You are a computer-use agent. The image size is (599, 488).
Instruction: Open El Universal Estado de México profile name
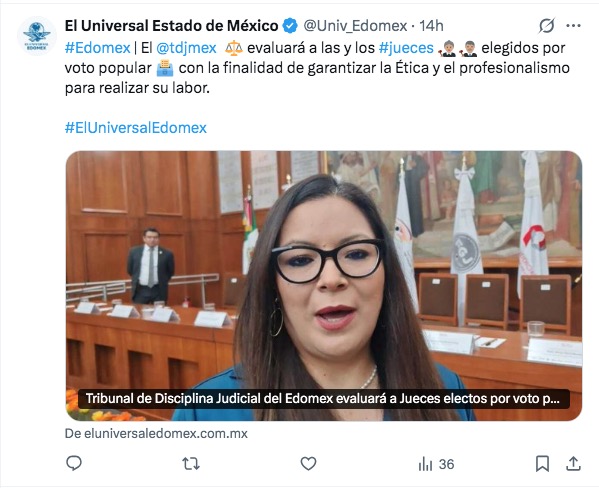[x=172, y=26]
